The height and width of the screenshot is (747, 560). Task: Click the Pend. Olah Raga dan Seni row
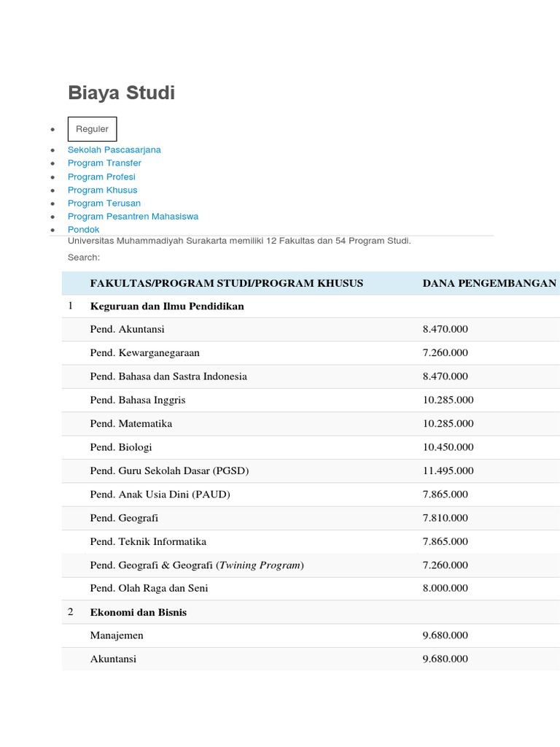311,589
